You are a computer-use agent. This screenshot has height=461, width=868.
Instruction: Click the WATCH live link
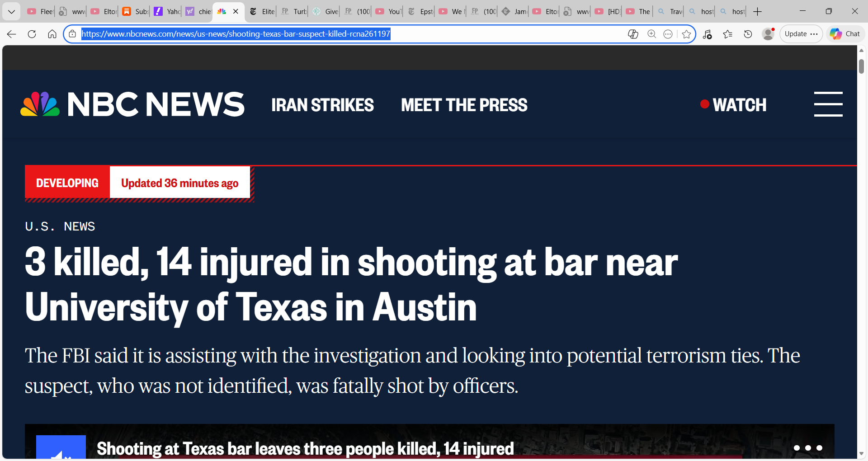pyautogui.click(x=733, y=105)
